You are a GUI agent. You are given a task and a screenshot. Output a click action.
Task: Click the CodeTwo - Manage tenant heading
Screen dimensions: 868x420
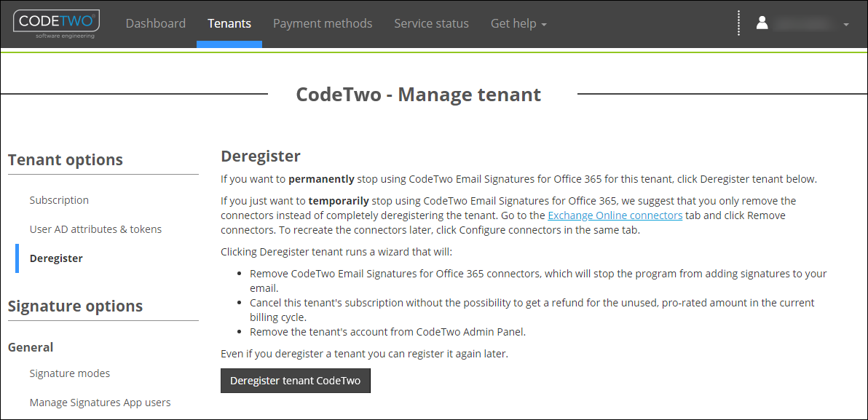point(419,95)
